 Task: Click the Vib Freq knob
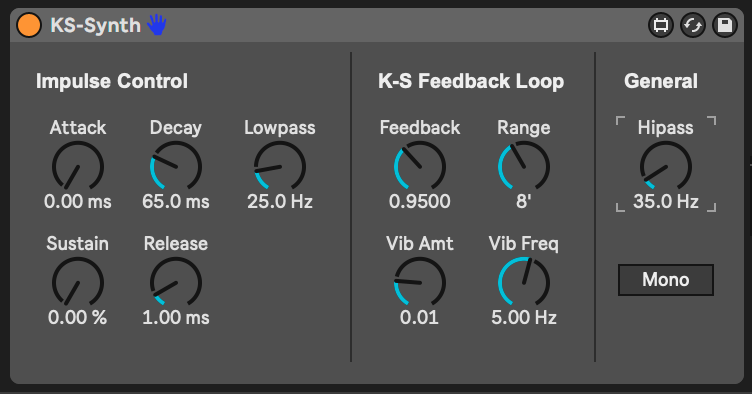(x=524, y=282)
